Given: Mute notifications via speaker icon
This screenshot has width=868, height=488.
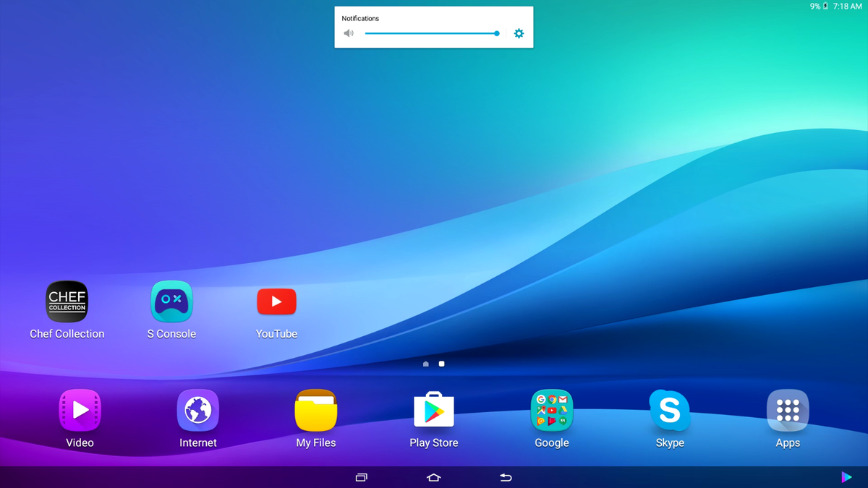Looking at the screenshot, I should (x=349, y=33).
